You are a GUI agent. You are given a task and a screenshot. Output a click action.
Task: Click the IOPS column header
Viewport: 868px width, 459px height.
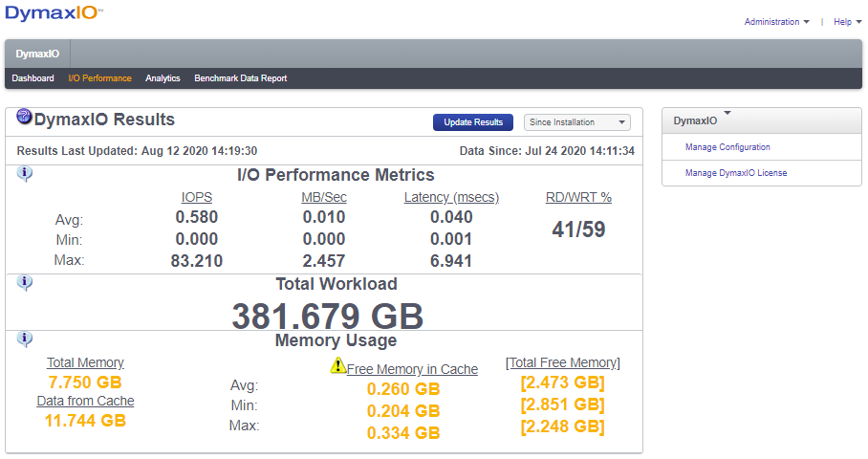point(197,198)
